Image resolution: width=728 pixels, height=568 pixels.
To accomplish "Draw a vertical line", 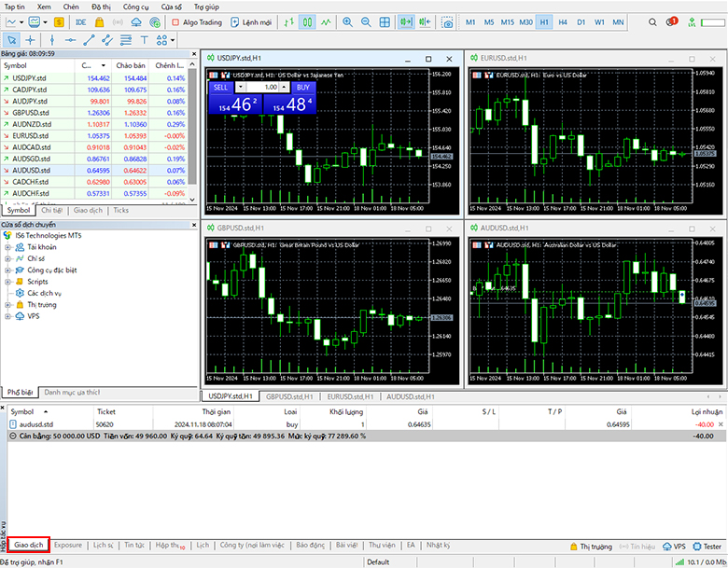I will click(52, 40).
